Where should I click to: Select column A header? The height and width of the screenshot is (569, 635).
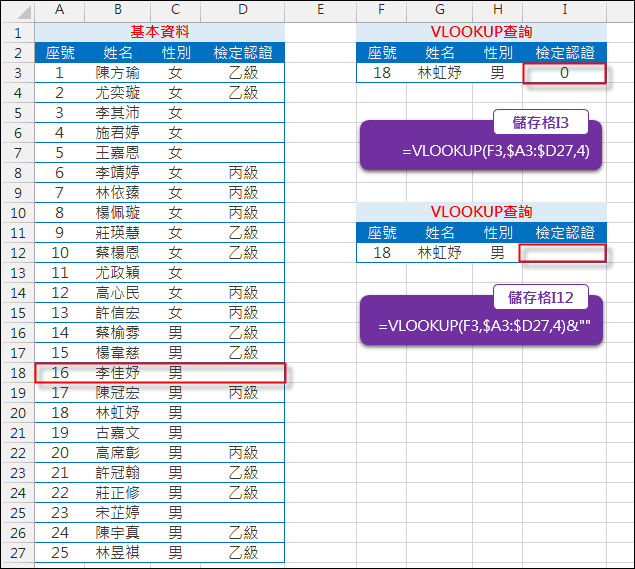[x=60, y=10]
